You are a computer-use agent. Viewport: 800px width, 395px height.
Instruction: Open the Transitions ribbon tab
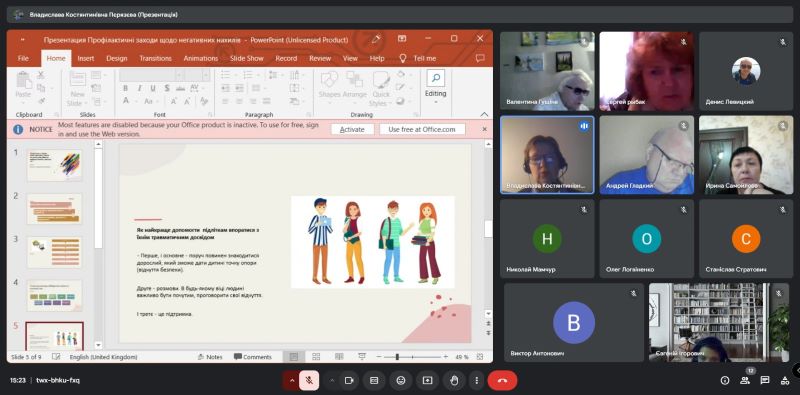(x=156, y=58)
